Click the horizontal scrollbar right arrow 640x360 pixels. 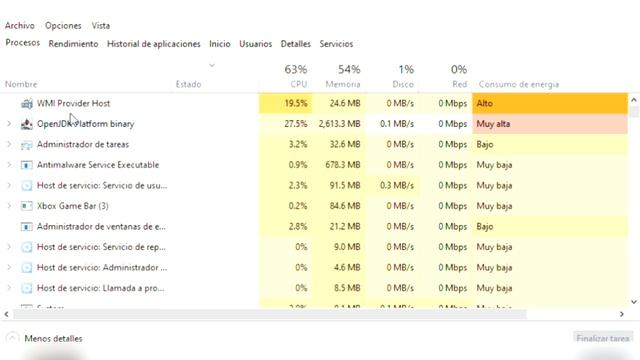[x=622, y=314]
